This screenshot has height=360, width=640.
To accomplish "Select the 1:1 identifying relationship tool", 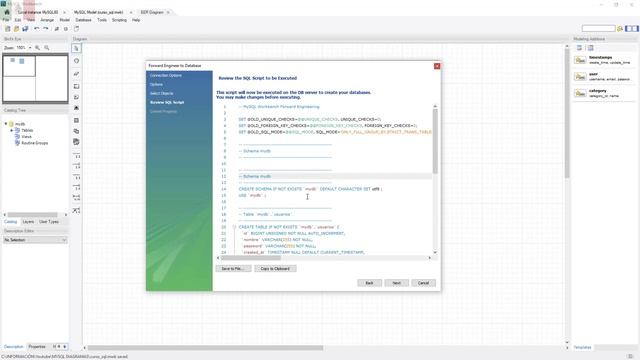I will pyautogui.click(x=76, y=177).
